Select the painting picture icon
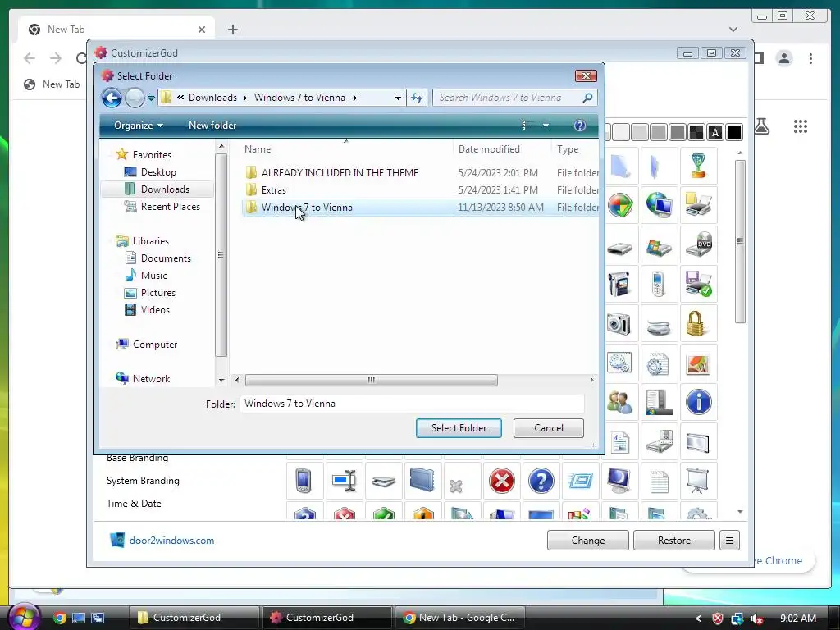840x630 pixels. click(698, 363)
